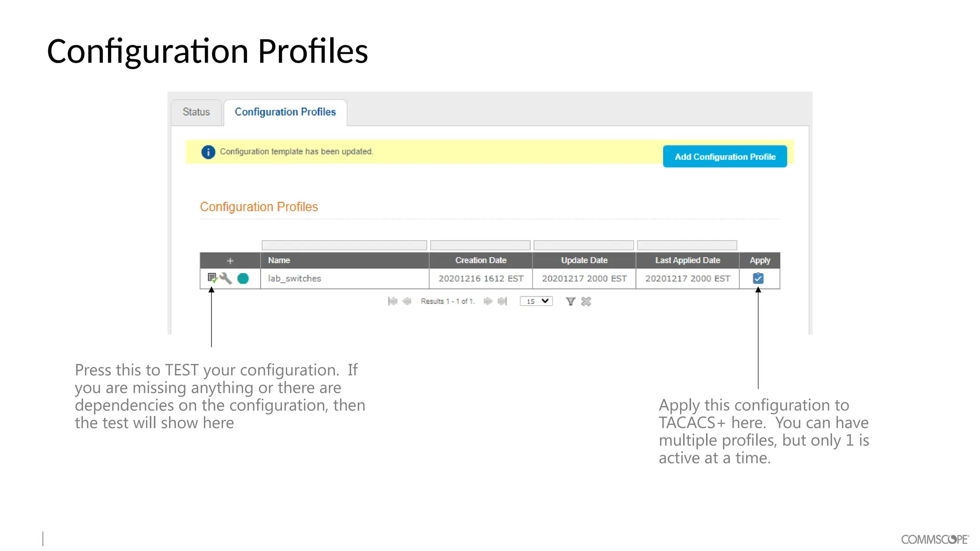Open the results-per-page dropdown showing 15
The width and height of the screenshot is (980, 551).
point(536,301)
